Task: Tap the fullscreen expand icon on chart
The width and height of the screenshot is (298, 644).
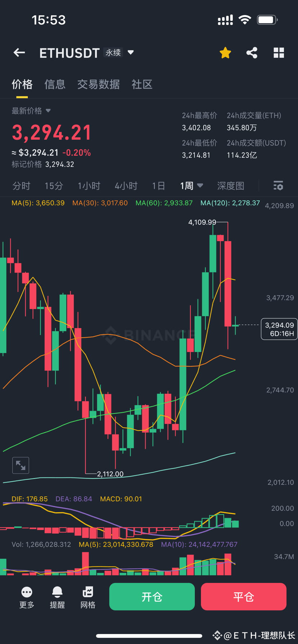Action: tap(21, 465)
